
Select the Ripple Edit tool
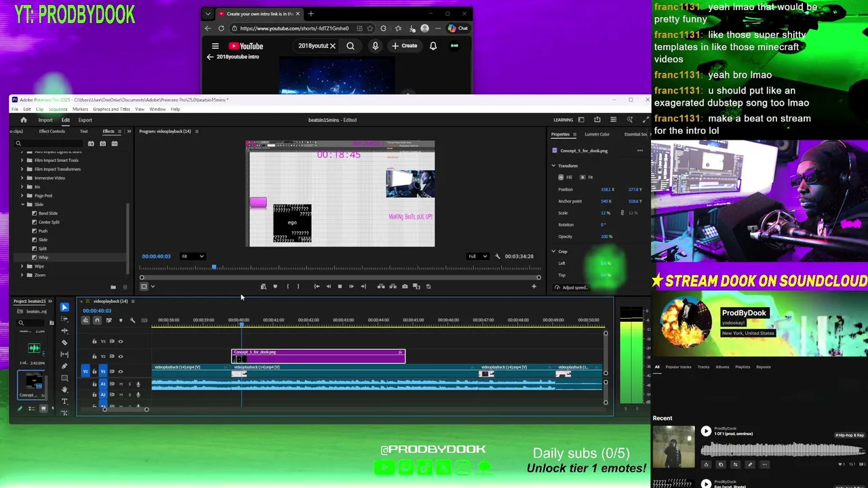[64, 331]
